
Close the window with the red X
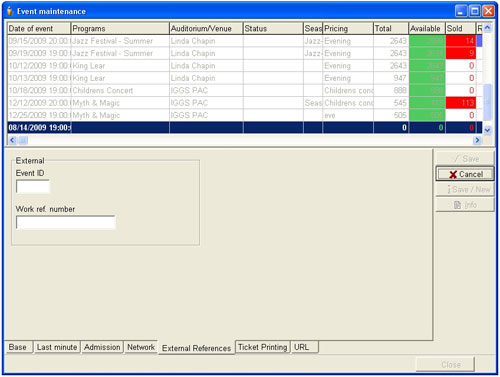(x=488, y=11)
